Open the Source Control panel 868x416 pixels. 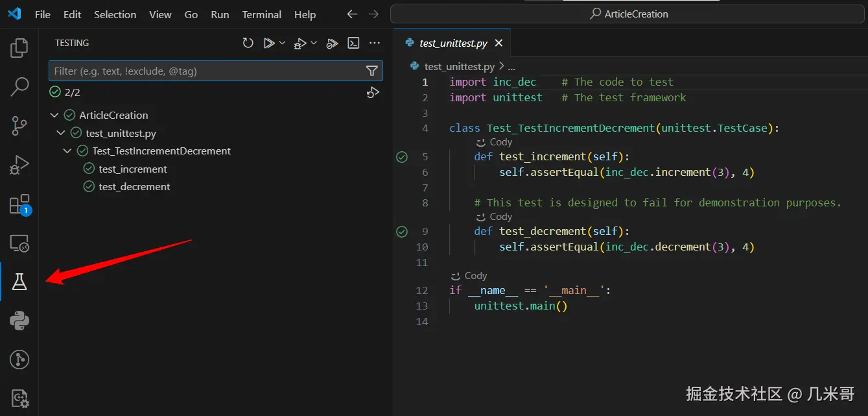pos(19,125)
